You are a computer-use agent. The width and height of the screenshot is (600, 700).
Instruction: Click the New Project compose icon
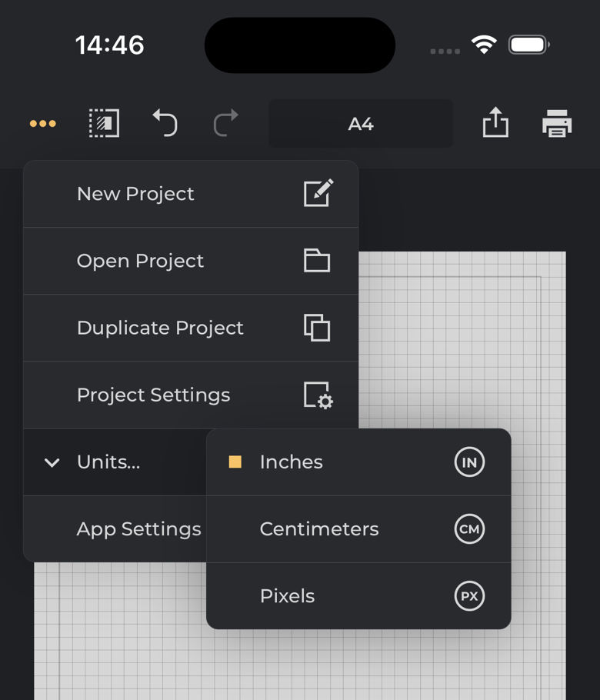coord(318,193)
